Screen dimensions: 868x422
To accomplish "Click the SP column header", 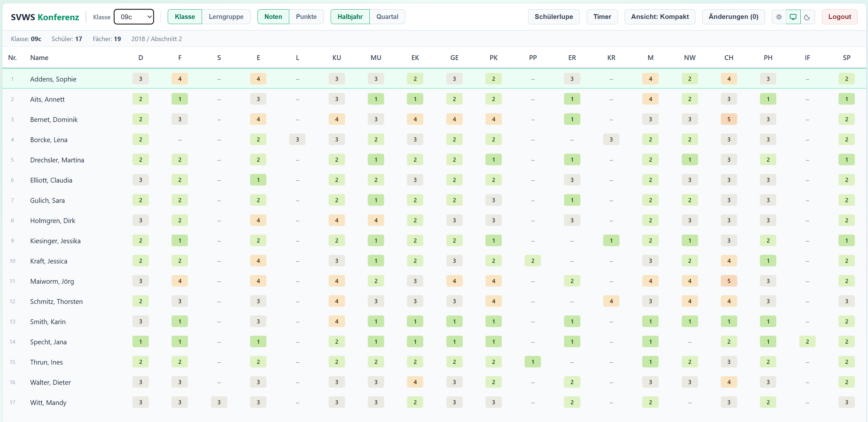I will (x=846, y=58).
